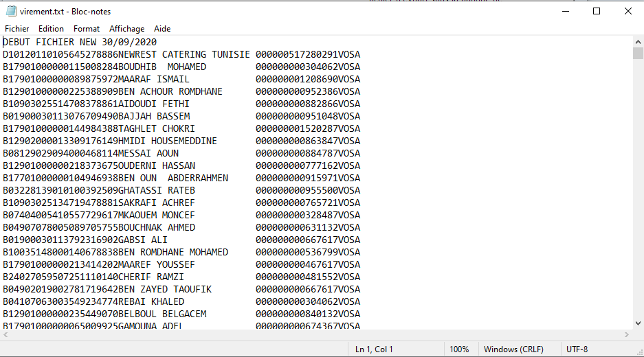644x357 pixels.
Task: Click the Notepad icon in the title bar
Action: (x=10, y=11)
